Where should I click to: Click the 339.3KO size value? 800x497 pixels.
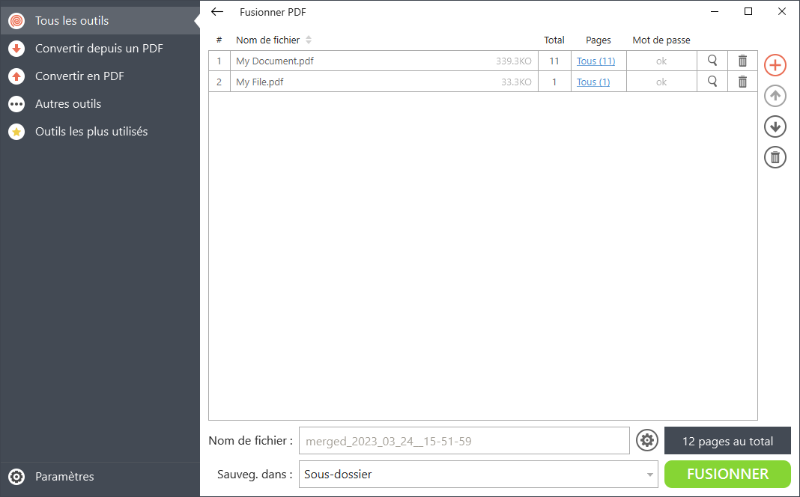514,61
